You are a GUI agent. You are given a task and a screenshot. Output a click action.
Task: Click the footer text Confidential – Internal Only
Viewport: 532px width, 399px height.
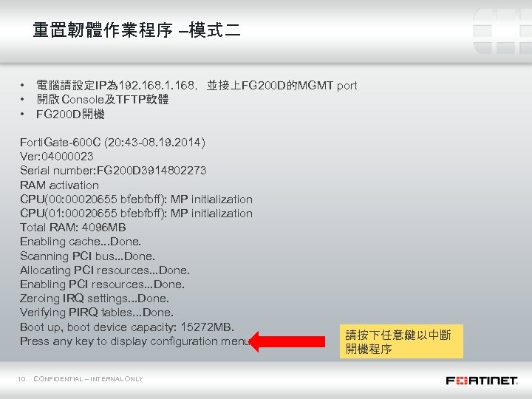click(88, 379)
